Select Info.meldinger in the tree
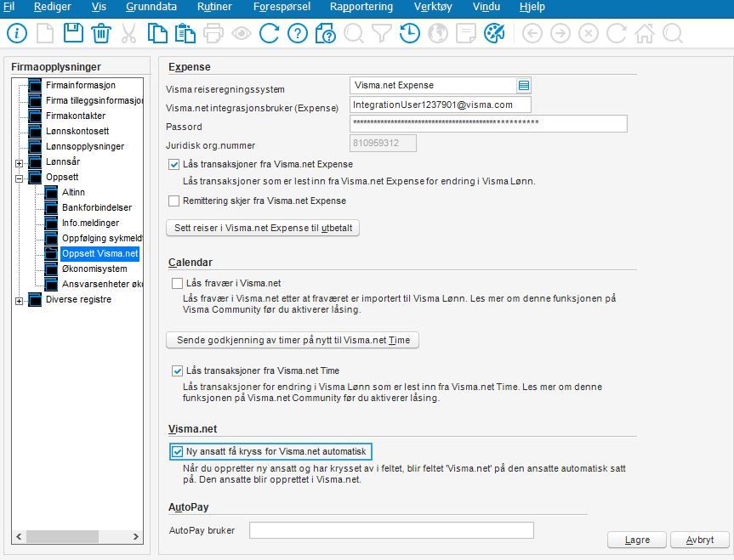The width and height of the screenshot is (734, 560). pyautogui.click(x=90, y=223)
